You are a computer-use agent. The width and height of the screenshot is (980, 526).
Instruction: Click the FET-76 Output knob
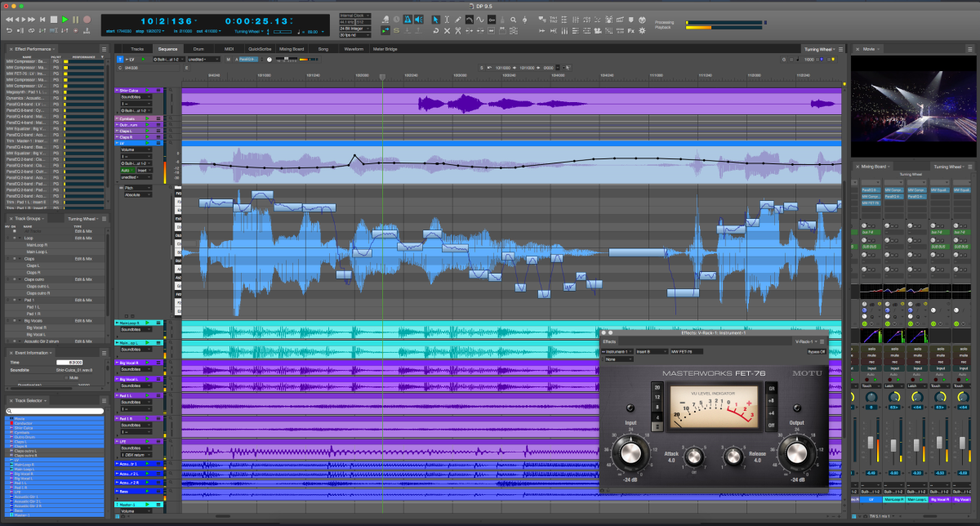[x=797, y=453]
